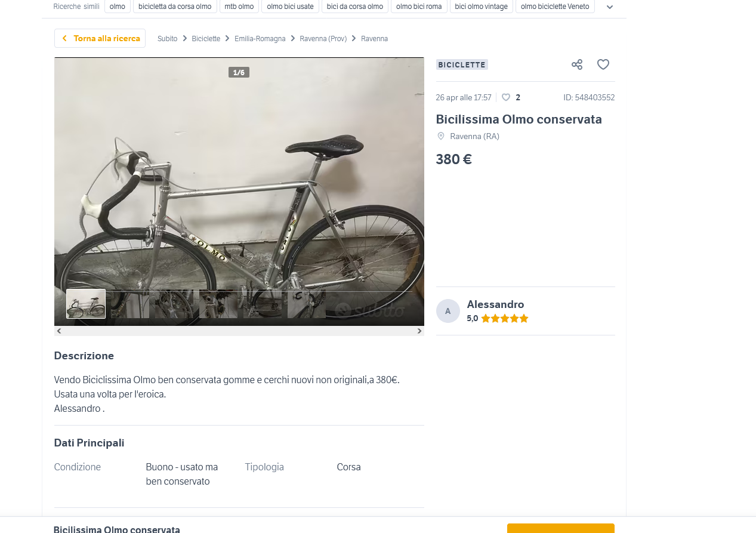Click the location pin near Ravenna (RA)

[441, 136]
